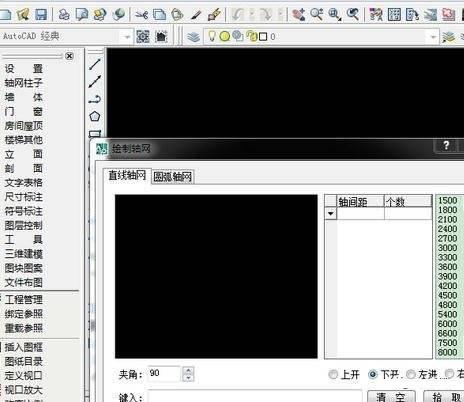Open the AutoCAD 经典 workspace dropdown
The image size is (464, 402).
(127, 36)
